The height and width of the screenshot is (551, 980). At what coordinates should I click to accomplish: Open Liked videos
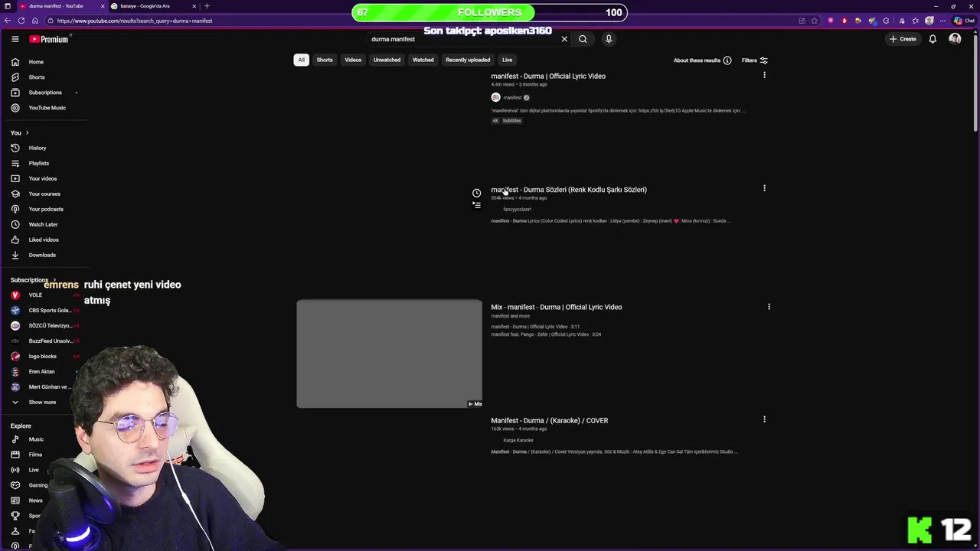coord(44,240)
